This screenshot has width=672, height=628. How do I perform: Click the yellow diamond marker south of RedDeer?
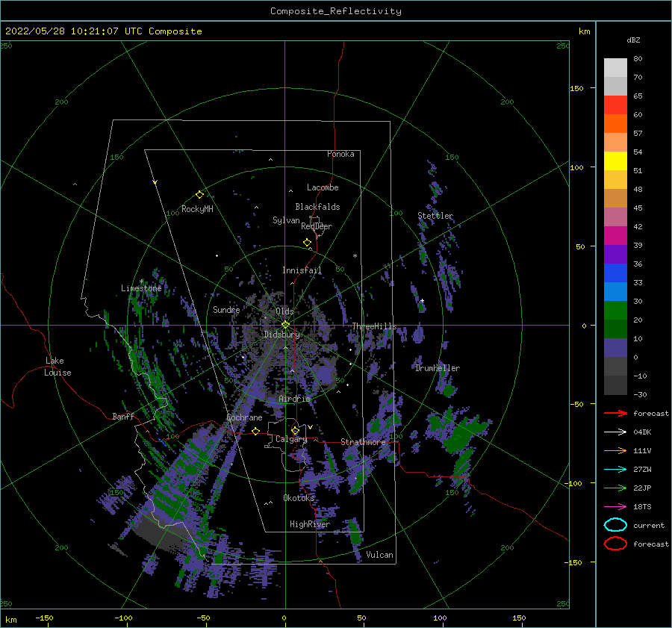(307, 243)
